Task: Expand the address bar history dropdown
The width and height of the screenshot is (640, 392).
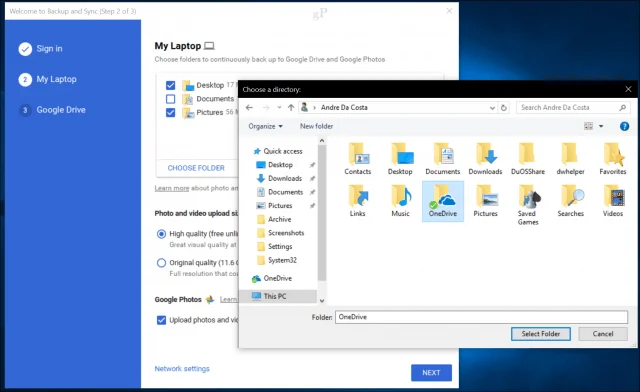Action: coord(492,108)
